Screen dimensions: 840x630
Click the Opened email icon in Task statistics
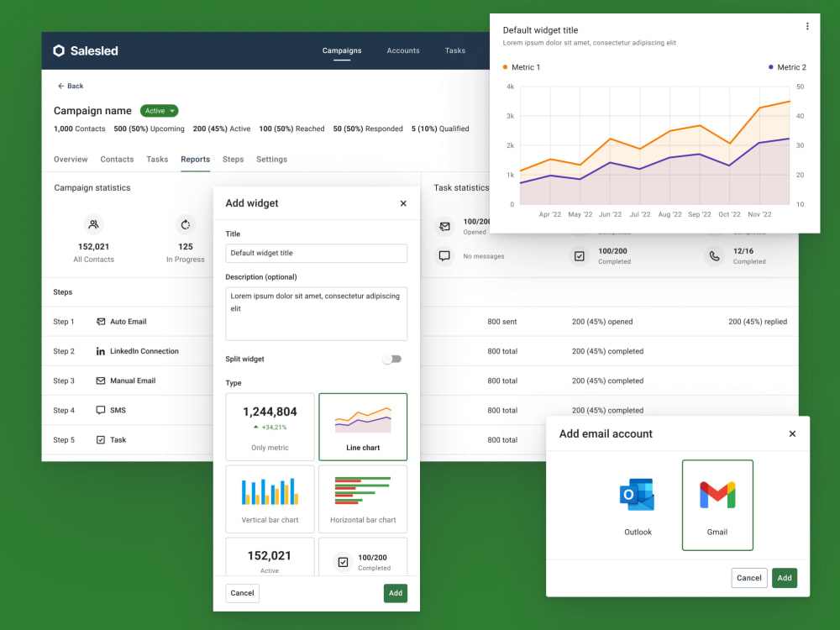(444, 227)
